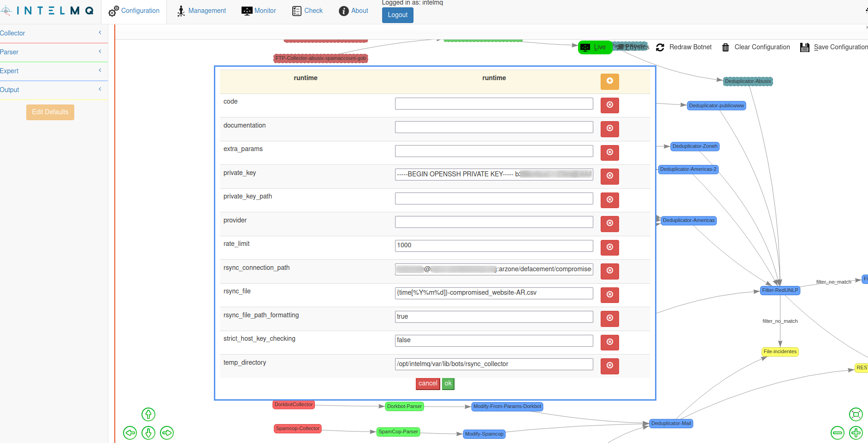
Task: Confirm parameter changes with the ok button
Action: (447, 383)
